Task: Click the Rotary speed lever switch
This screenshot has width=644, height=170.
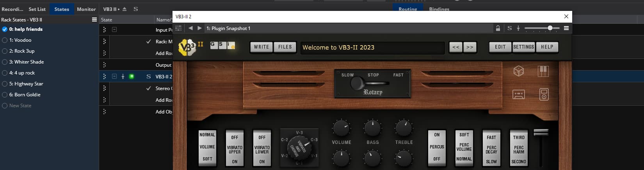Action: click(x=357, y=83)
